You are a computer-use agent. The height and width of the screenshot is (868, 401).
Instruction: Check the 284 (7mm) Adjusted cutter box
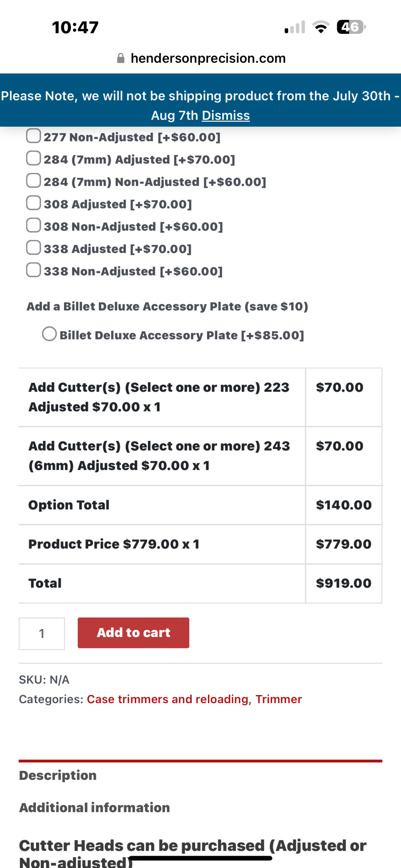34,158
